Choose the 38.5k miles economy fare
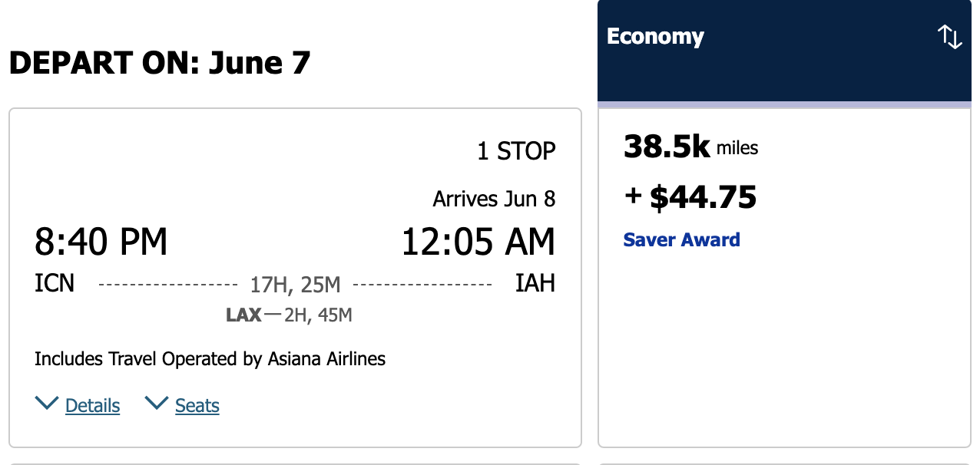 point(690,147)
